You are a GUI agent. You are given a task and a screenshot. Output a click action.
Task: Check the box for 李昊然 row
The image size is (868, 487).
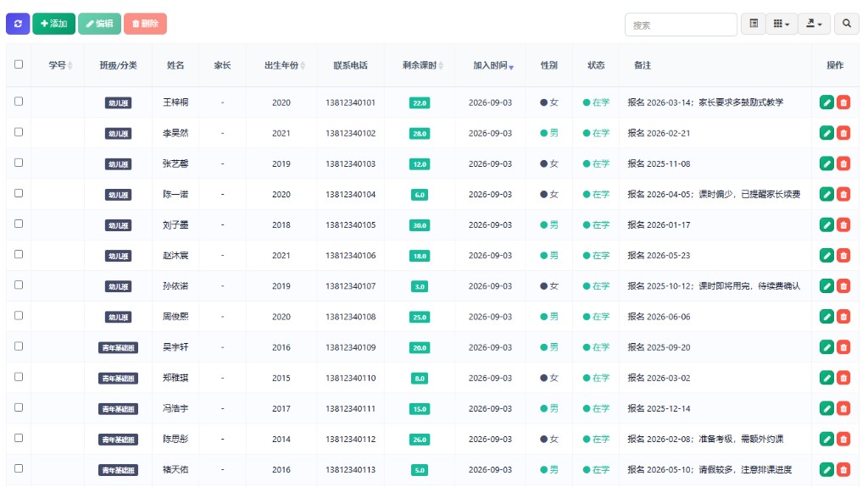pyautogui.click(x=19, y=132)
